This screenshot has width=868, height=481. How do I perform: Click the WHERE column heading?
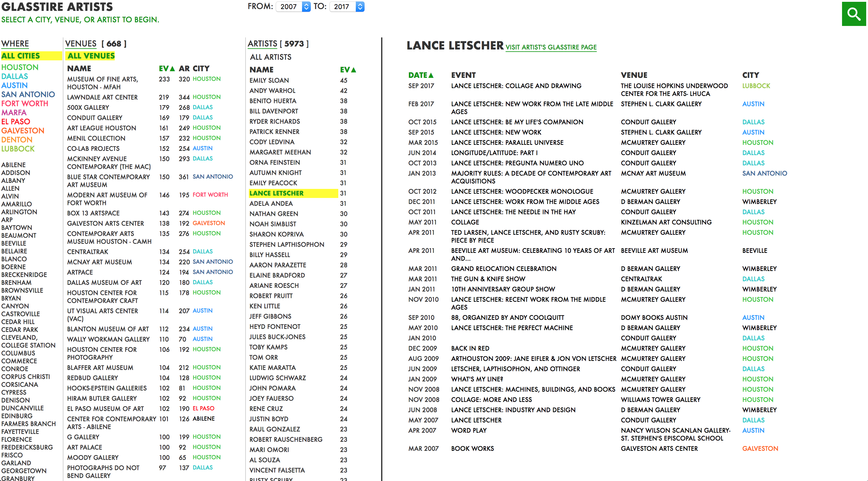pyautogui.click(x=15, y=44)
